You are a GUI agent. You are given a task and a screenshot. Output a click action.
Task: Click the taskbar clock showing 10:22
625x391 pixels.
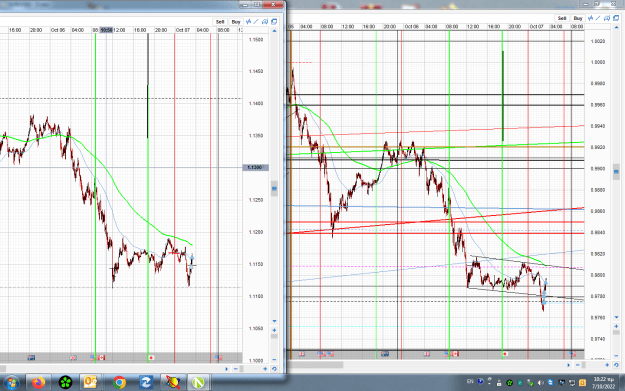[x=603, y=383]
